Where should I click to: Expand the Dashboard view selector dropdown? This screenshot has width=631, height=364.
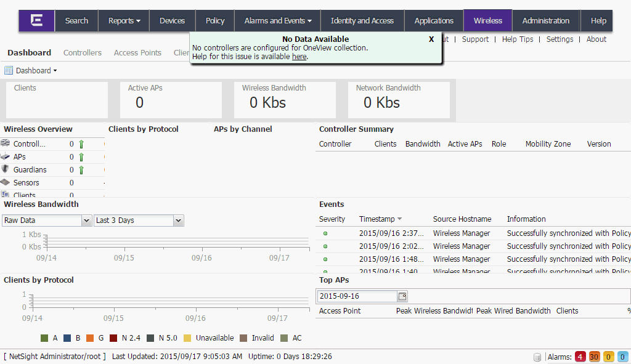(36, 70)
